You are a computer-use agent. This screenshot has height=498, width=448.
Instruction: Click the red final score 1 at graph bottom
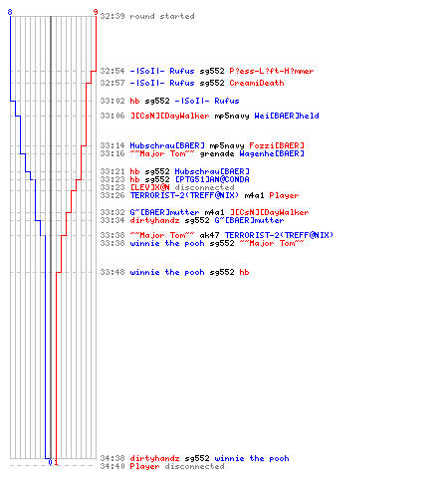tap(56, 462)
